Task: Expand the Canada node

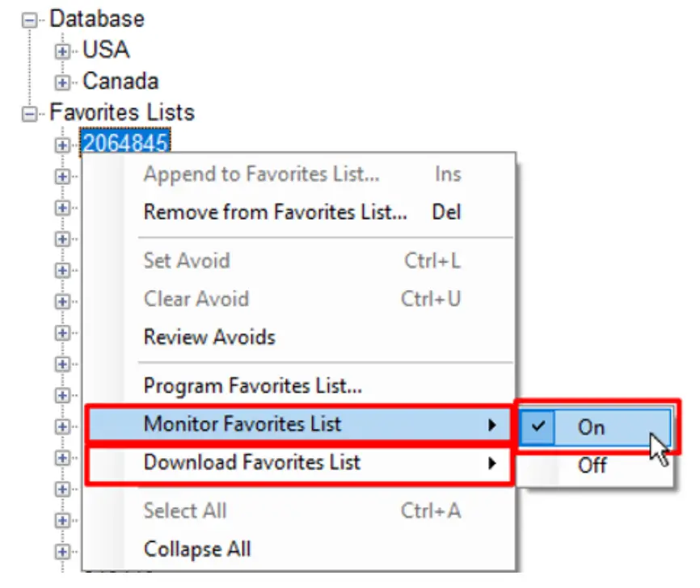Action: click(62, 82)
